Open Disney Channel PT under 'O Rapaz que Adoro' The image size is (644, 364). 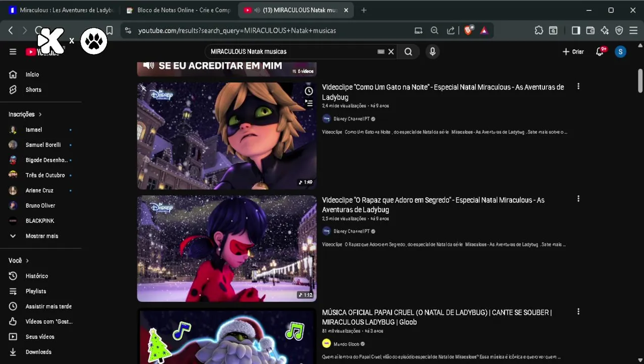click(x=352, y=232)
